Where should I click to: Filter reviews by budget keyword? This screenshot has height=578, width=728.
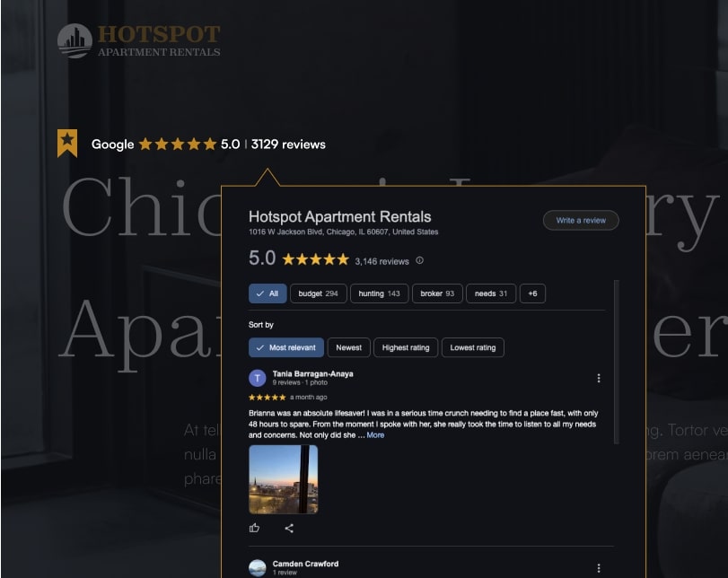click(x=318, y=293)
